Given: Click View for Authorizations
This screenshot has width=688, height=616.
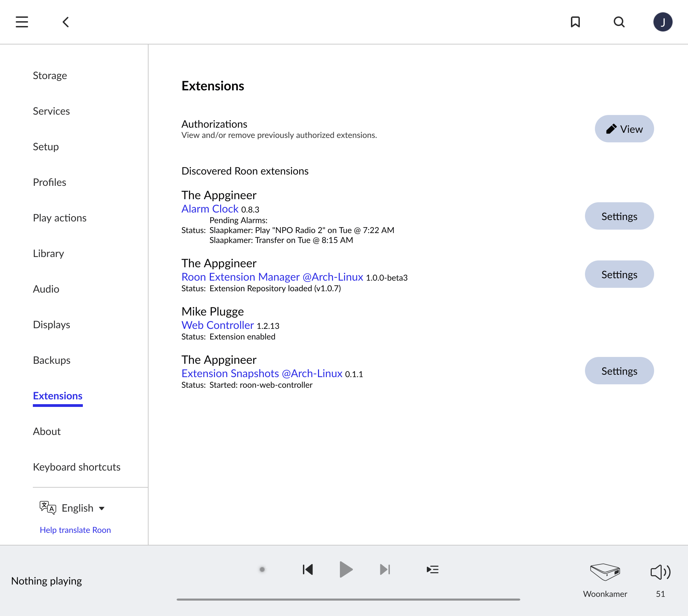Looking at the screenshot, I should click(x=624, y=129).
